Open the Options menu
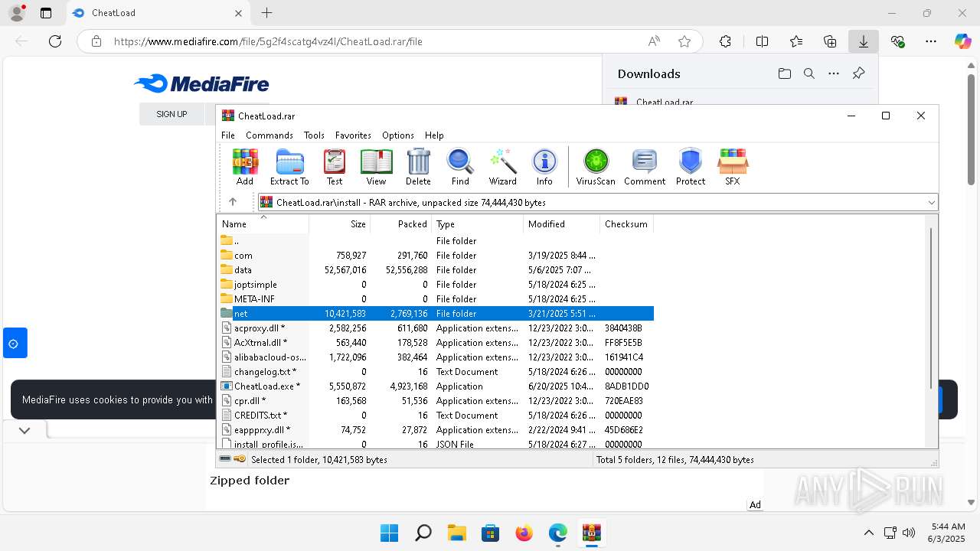 point(398,135)
